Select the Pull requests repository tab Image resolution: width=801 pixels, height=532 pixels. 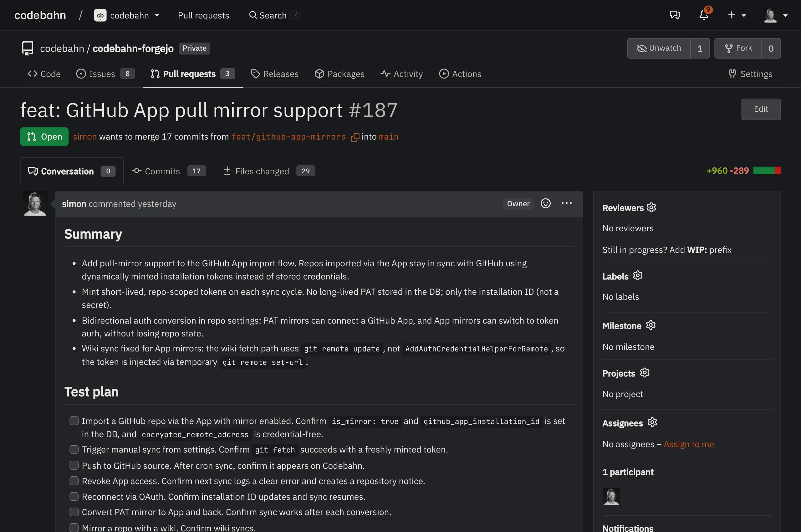[192, 74]
